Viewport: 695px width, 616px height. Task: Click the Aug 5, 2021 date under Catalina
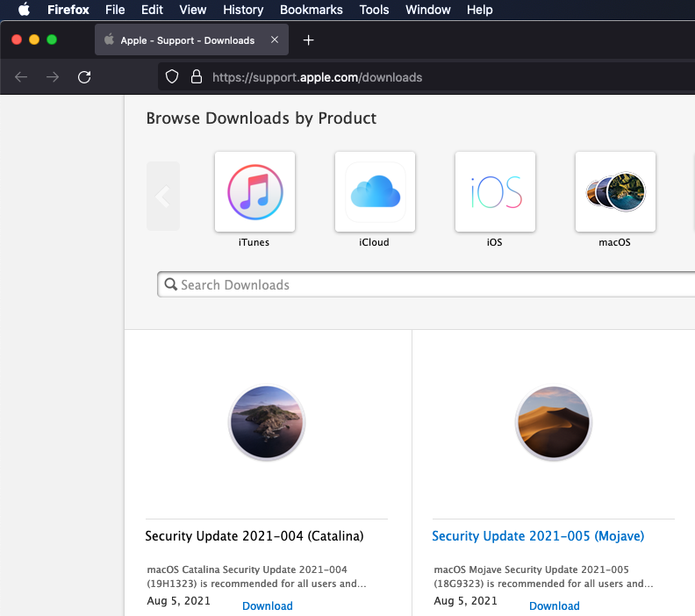[x=179, y=601]
